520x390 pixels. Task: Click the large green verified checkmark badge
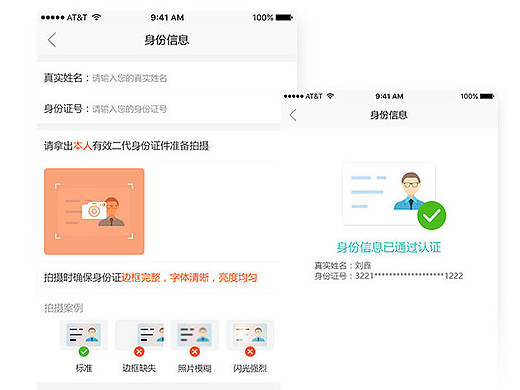(432, 215)
